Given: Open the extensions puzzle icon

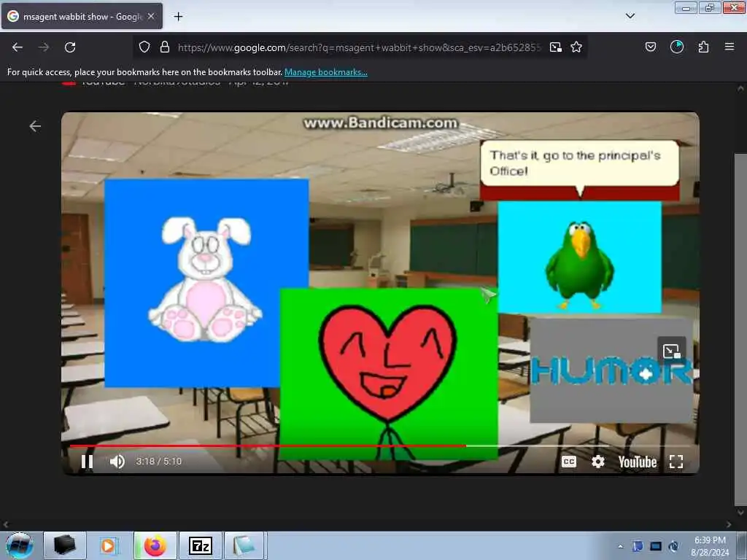Looking at the screenshot, I should click(x=704, y=47).
